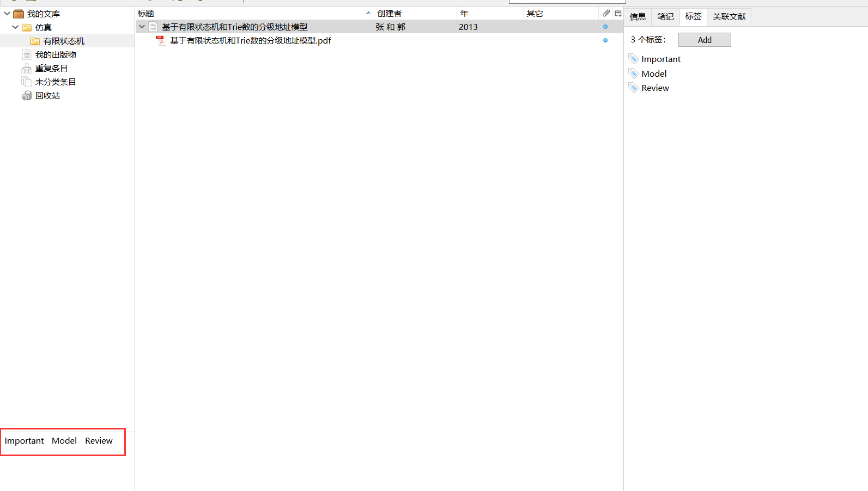This screenshot has height=491, width=868.
Task: Collapse the 基于有限状态机 parent item row
Action: [142, 27]
